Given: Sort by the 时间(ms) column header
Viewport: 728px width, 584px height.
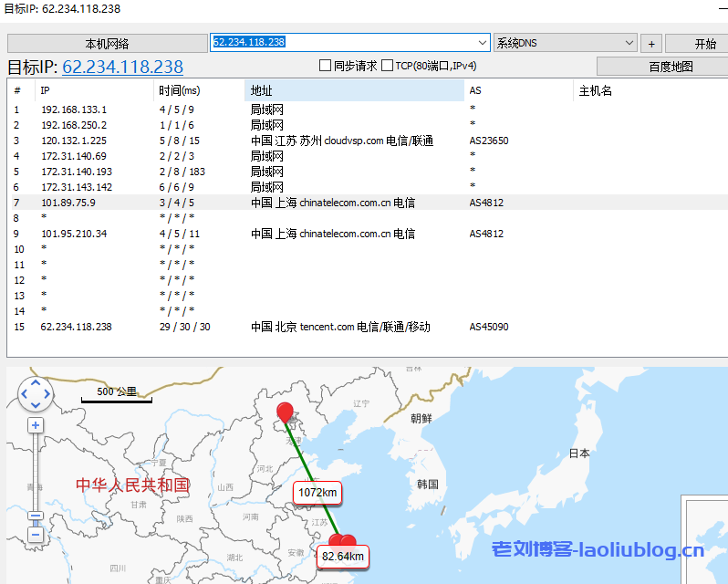Looking at the screenshot, I should click(199, 90).
